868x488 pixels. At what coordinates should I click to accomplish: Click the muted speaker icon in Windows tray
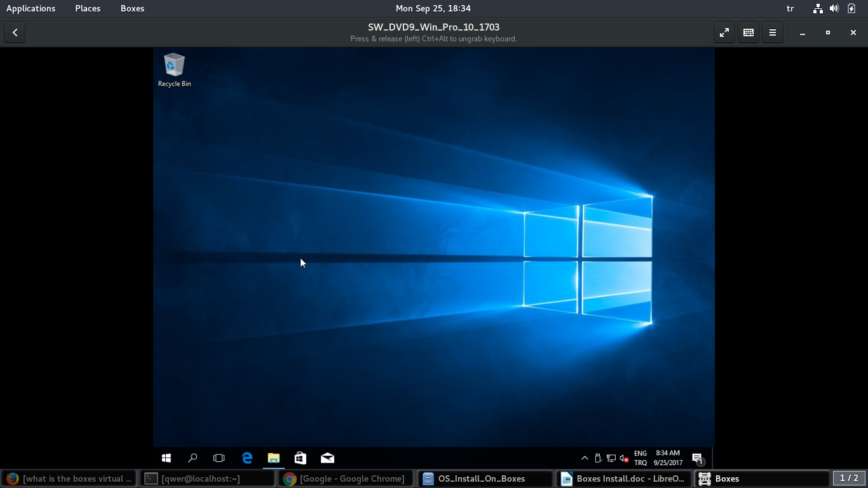pos(624,458)
